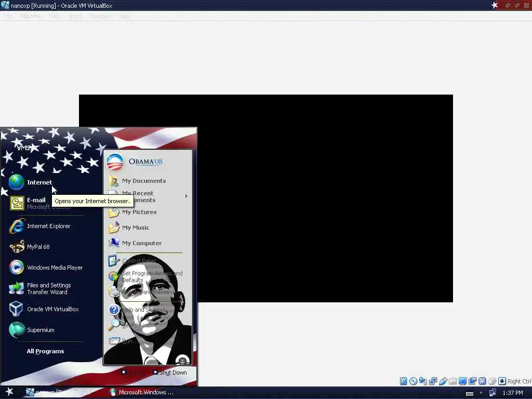Expand All Programs list
The width and height of the screenshot is (532, 399).
pyautogui.click(x=46, y=351)
